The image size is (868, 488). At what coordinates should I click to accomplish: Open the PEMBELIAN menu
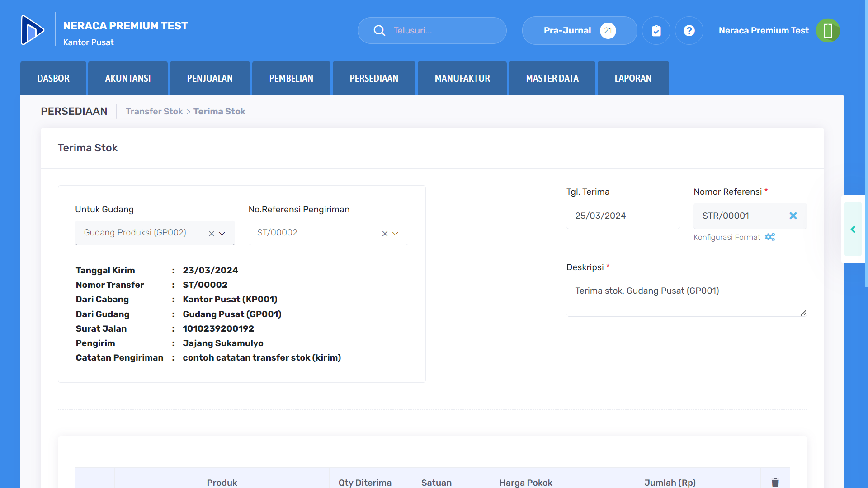pyautogui.click(x=291, y=78)
